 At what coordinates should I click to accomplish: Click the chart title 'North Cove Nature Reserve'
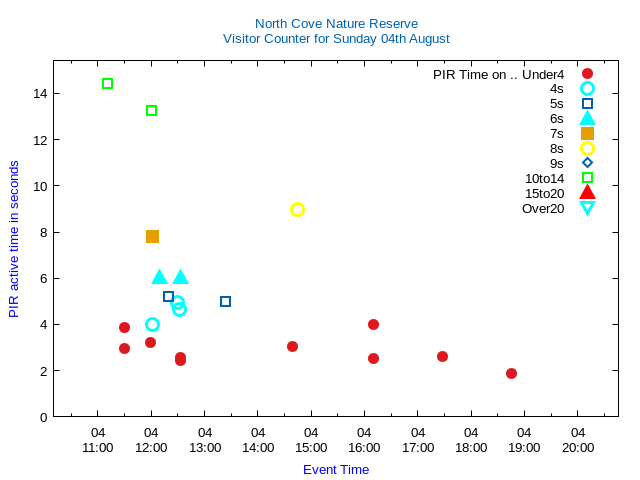point(336,24)
